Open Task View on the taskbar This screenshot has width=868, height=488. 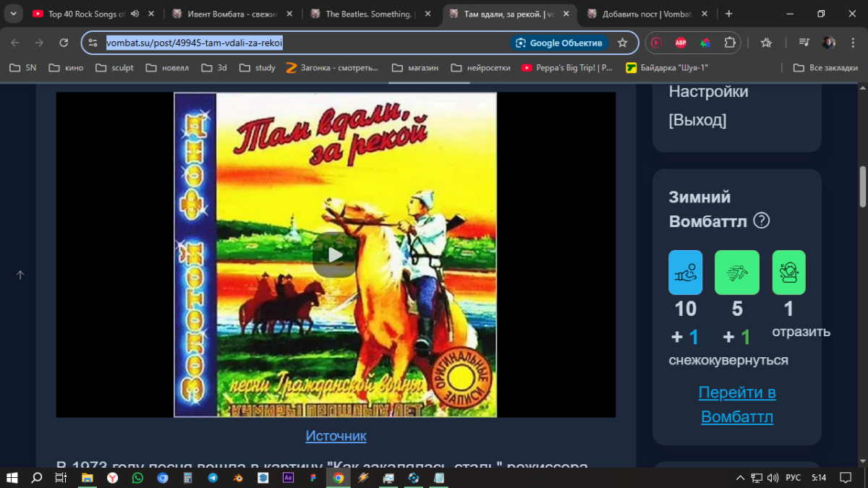click(x=61, y=478)
